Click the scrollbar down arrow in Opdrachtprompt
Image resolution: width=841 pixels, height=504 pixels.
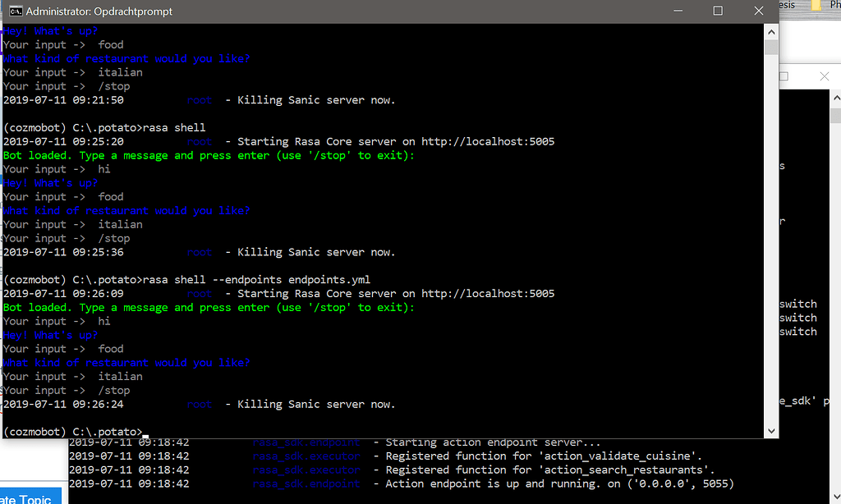(x=771, y=431)
